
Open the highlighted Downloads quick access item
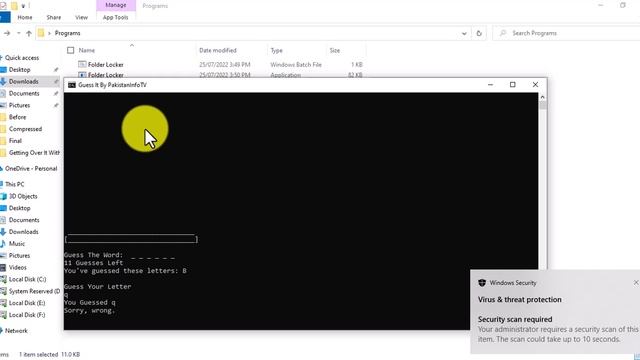24,81
